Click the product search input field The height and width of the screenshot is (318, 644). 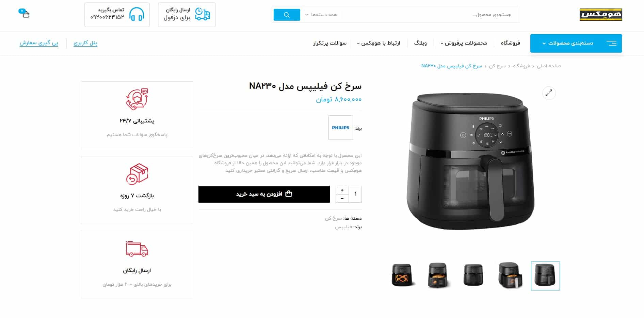tap(431, 15)
